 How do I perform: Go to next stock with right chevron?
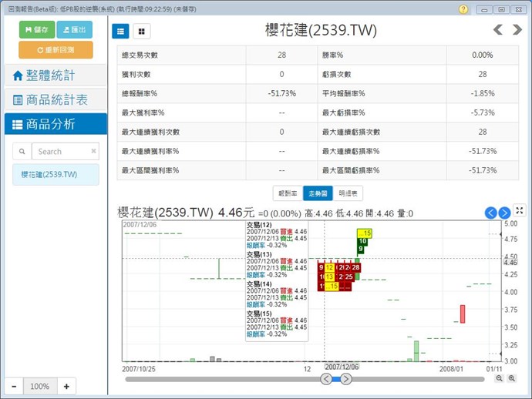pos(517,30)
